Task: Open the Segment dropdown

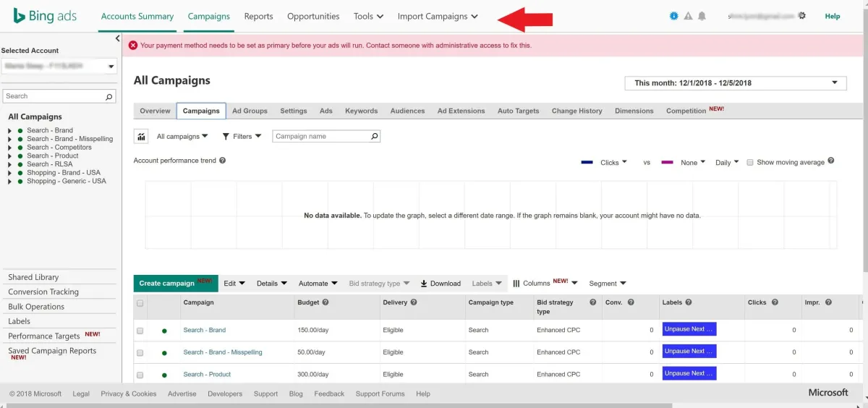Action: [608, 284]
